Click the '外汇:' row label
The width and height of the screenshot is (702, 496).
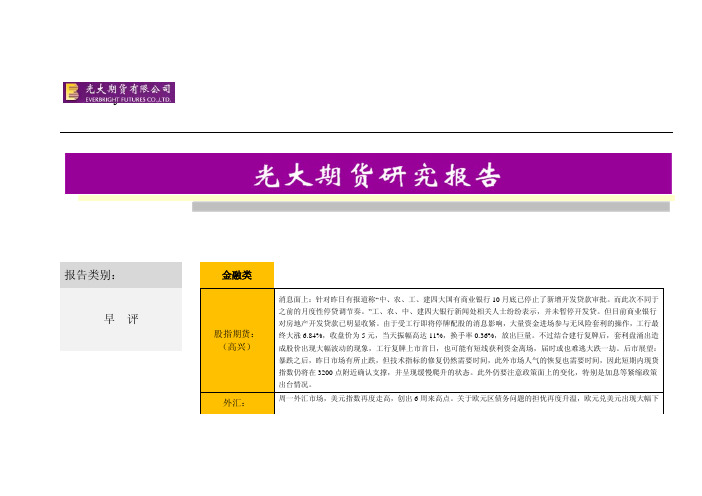click(x=237, y=403)
